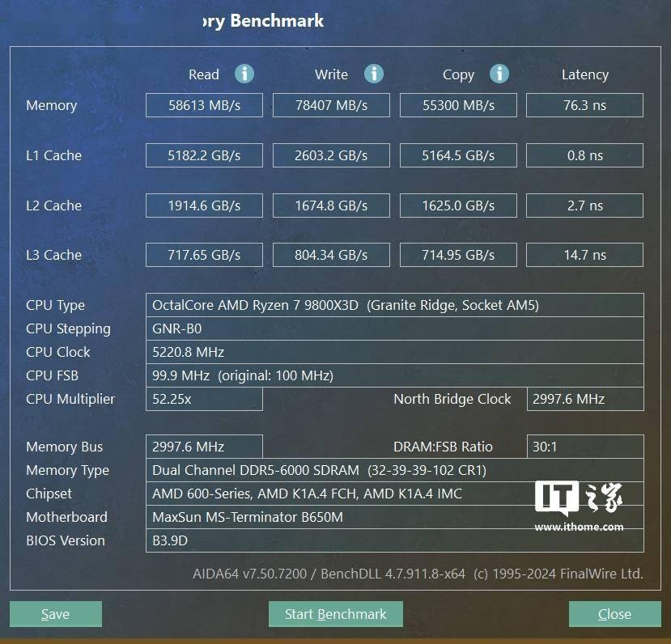Click the Memory Bus value 2997.6 MHz

tap(204, 447)
